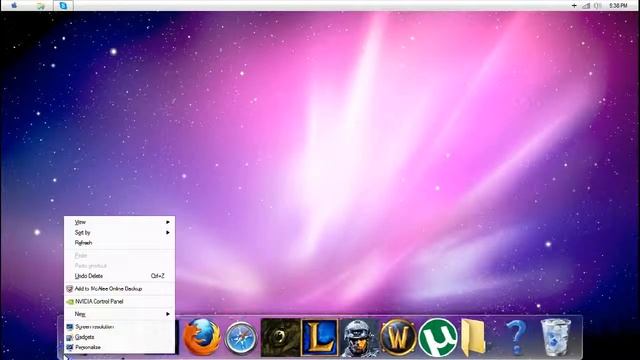Image resolution: width=640 pixels, height=360 pixels.
Task: Open uTorrent from the dock
Action: pos(438,338)
